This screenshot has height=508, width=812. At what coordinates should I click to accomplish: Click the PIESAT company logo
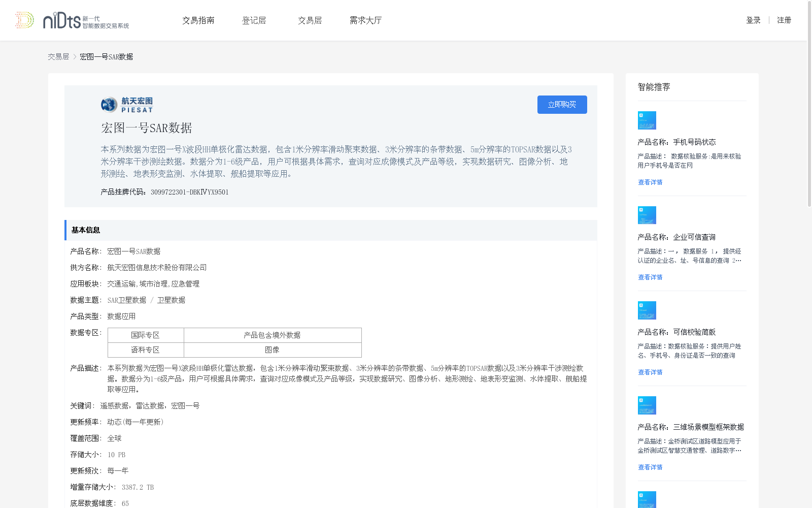[127, 105]
